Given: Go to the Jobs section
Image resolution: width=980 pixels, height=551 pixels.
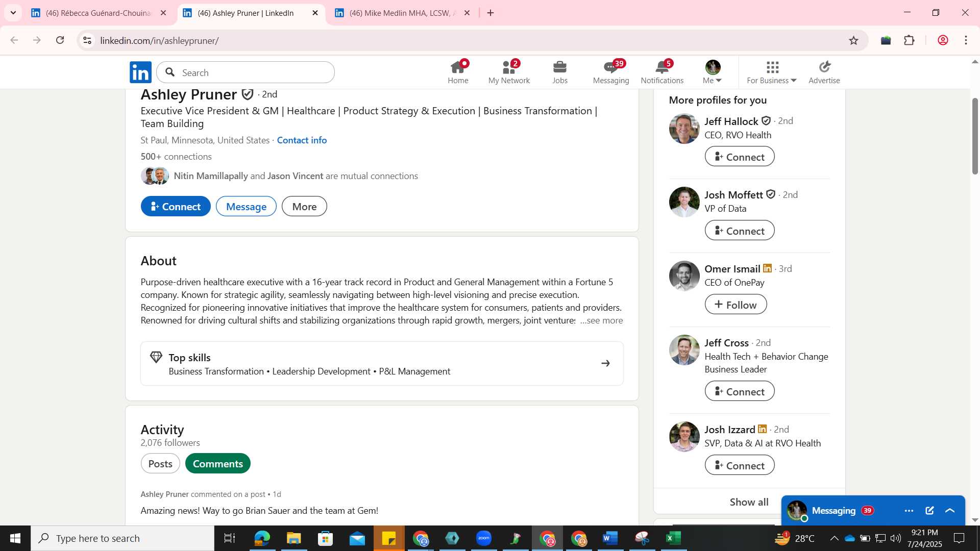Looking at the screenshot, I should [560, 72].
